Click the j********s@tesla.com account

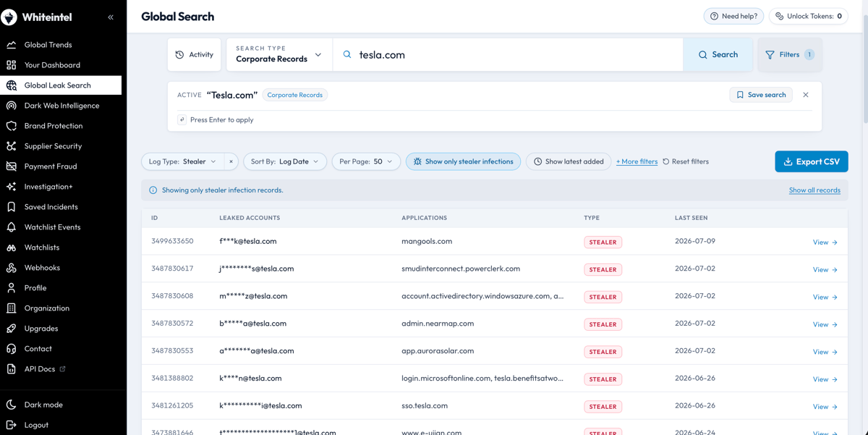[x=257, y=269]
